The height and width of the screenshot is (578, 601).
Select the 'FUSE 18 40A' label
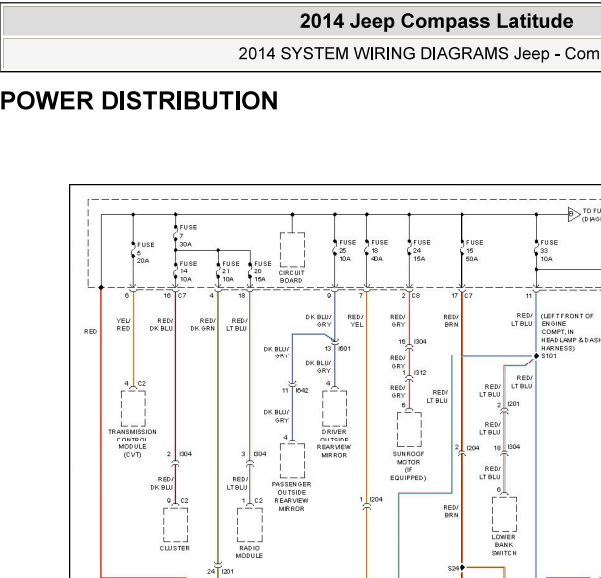[379, 251]
